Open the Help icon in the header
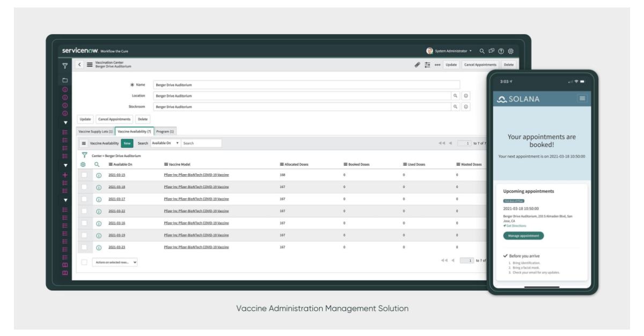This screenshot has width=644, height=336. click(501, 51)
